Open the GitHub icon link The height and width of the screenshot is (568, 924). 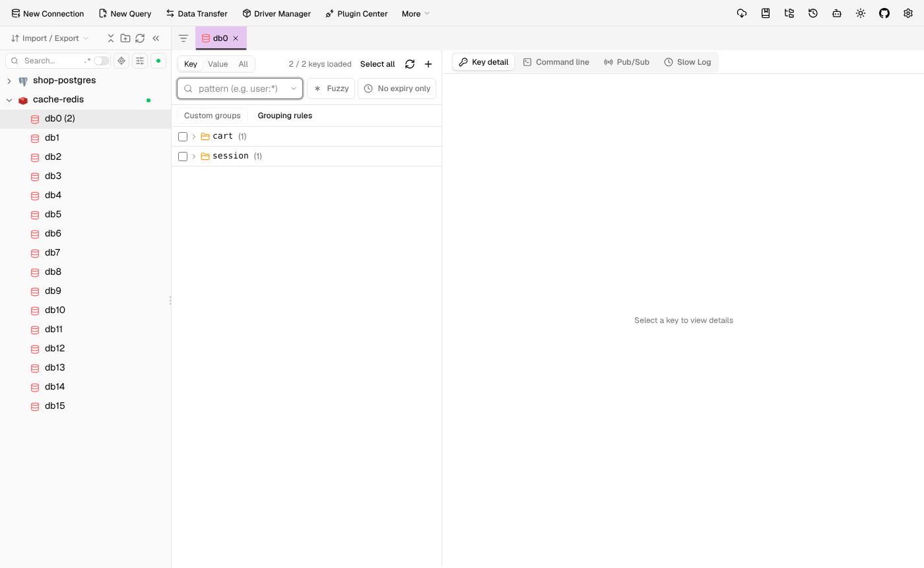click(884, 13)
